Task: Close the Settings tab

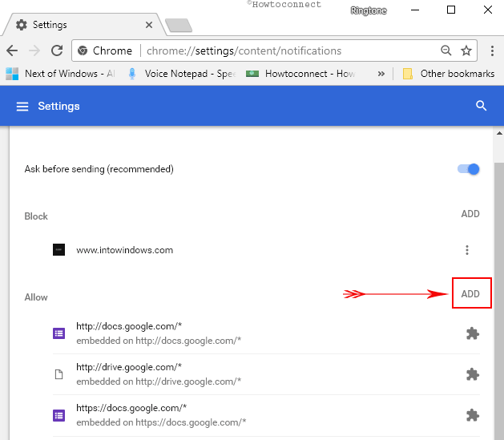Action: (149, 25)
